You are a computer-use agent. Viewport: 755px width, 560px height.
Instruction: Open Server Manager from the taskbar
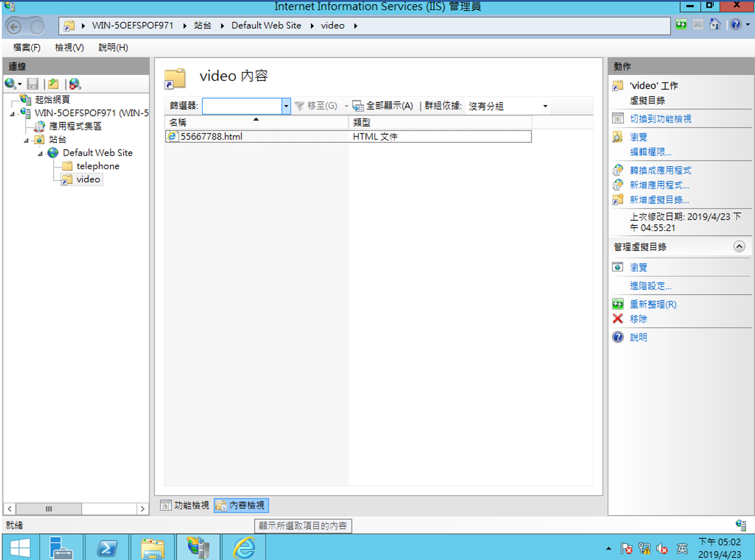pyautogui.click(x=61, y=548)
